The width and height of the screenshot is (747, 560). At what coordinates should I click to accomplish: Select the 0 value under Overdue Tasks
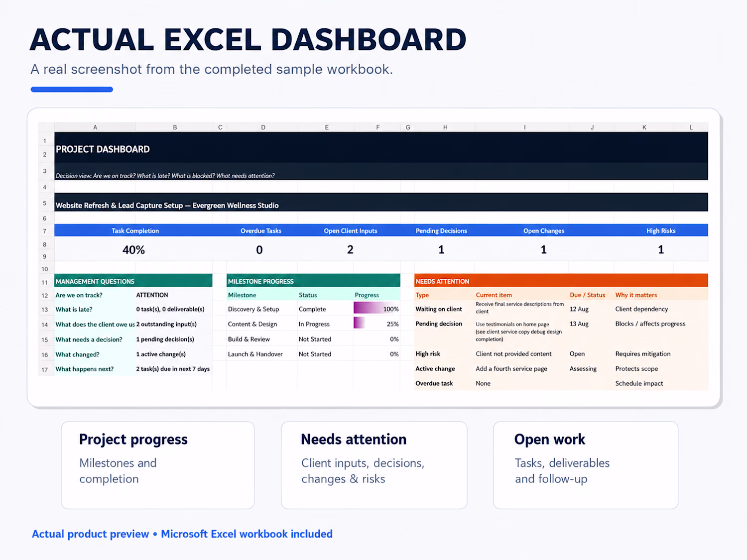(x=259, y=250)
